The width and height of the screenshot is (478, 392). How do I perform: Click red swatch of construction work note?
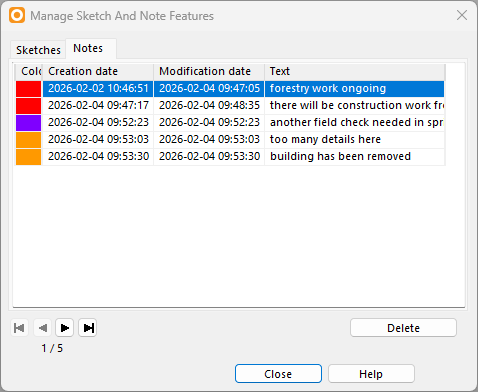click(29, 106)
